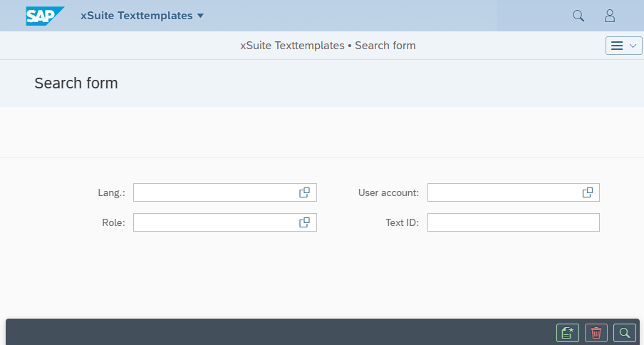Image resolution: width=644 pixels, height=345 pixels.
Task: Open value help for User account field
Action: (x=588, y=192)
